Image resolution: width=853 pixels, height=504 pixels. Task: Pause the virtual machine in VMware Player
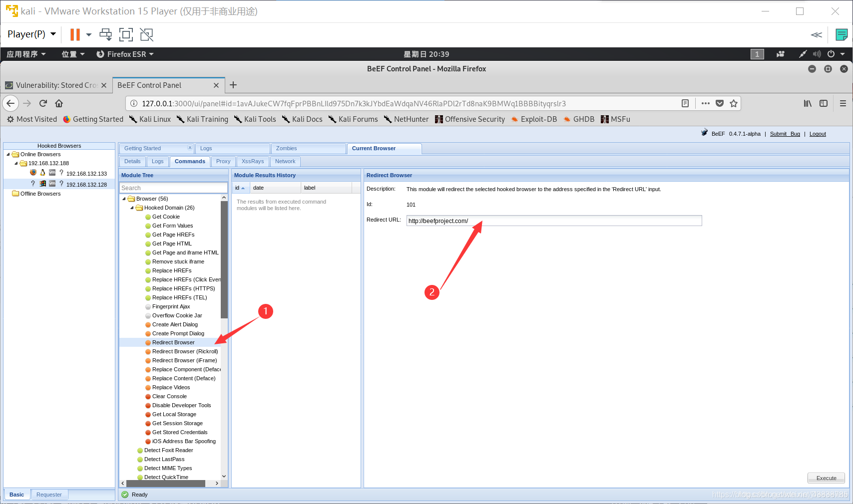pyautogui.click(x=75, y=34)
